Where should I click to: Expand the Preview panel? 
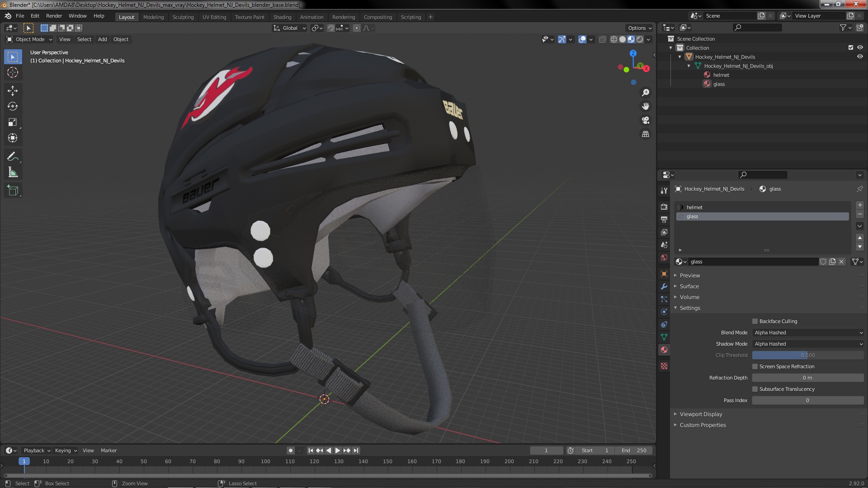pyautogui.click(x=689, y=275)
